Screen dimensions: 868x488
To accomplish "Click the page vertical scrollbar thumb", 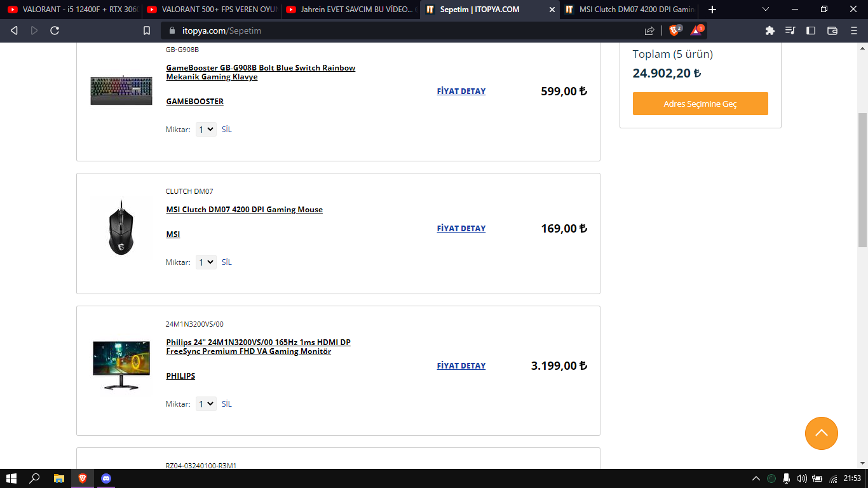I will pyautogui.click(x=862, y=180).
